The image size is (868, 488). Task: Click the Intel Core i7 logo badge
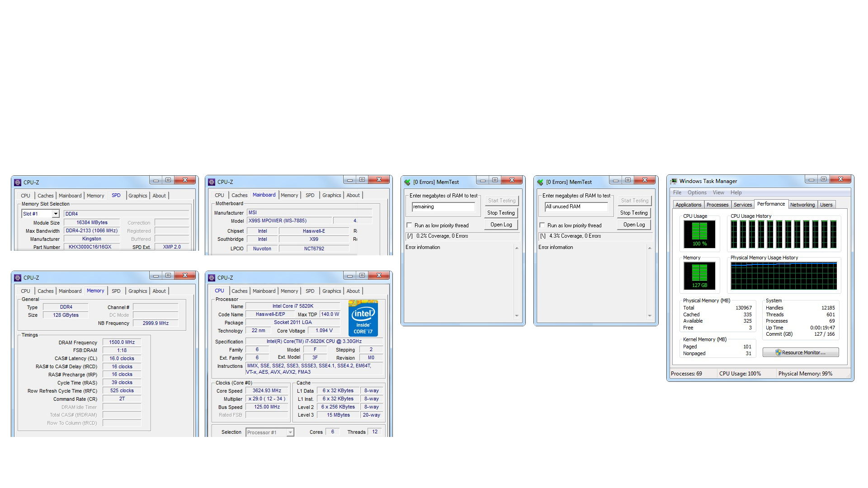point(363,319)
